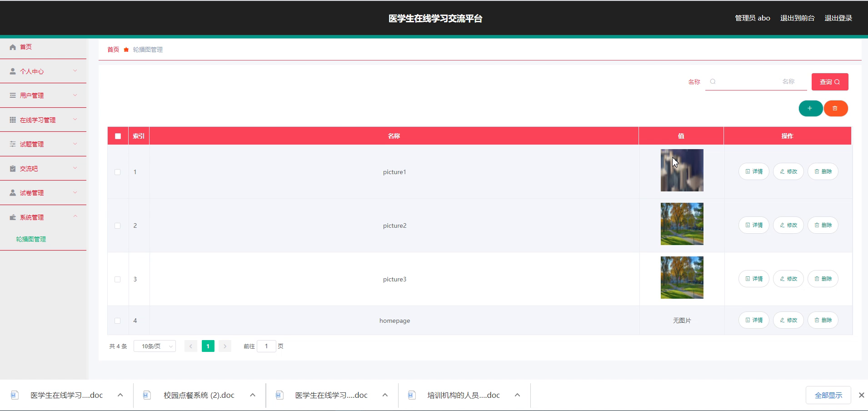Click 修改 for the picture3 row

tap(788, 279)
